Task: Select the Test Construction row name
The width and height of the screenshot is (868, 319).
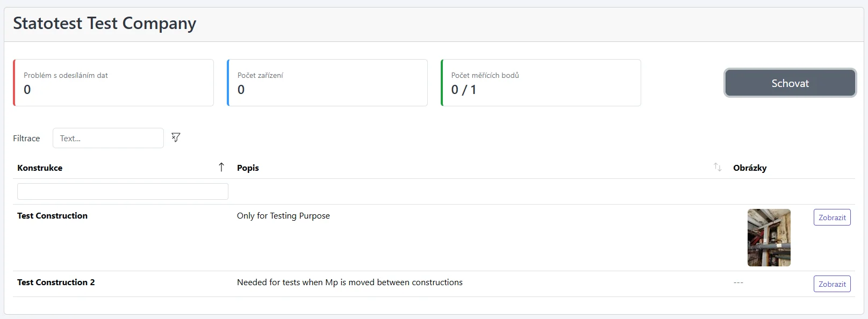Action: (52, 216)
